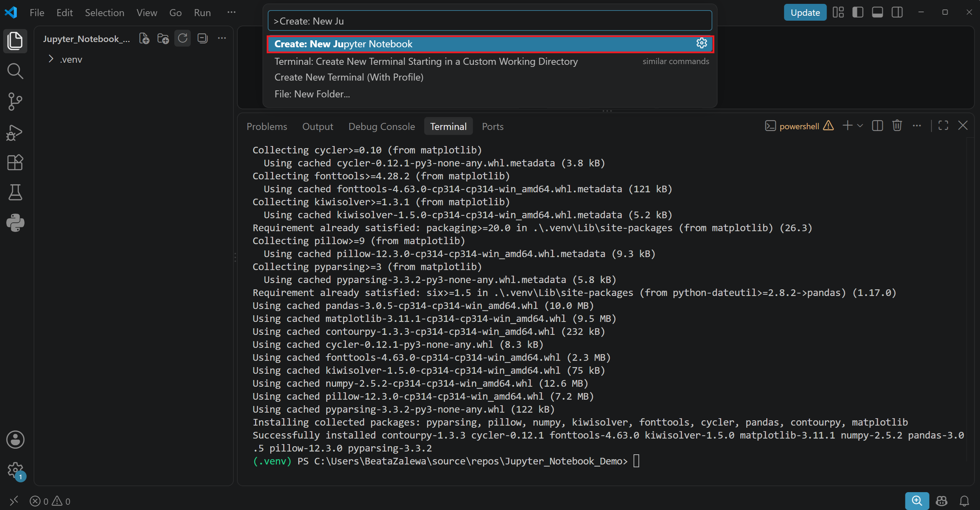This screenshot has width=980, height=510.
Task: Select File: New Folder... command
Action: 490,94
